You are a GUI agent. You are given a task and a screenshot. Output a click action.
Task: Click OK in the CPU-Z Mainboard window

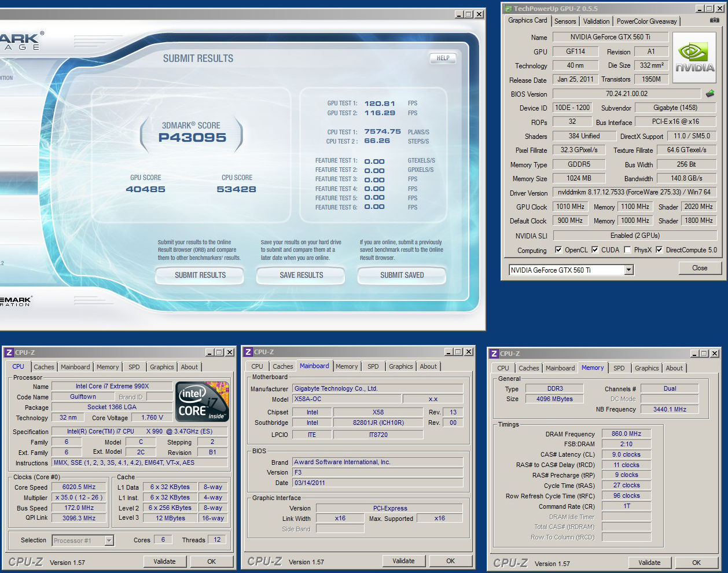[450, 561]
